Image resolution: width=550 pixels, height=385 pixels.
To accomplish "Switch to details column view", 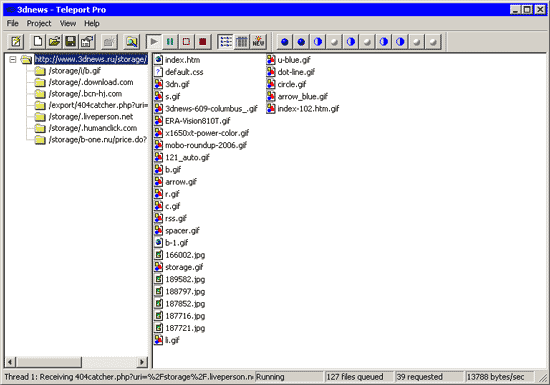I will (x=242, y=42).
